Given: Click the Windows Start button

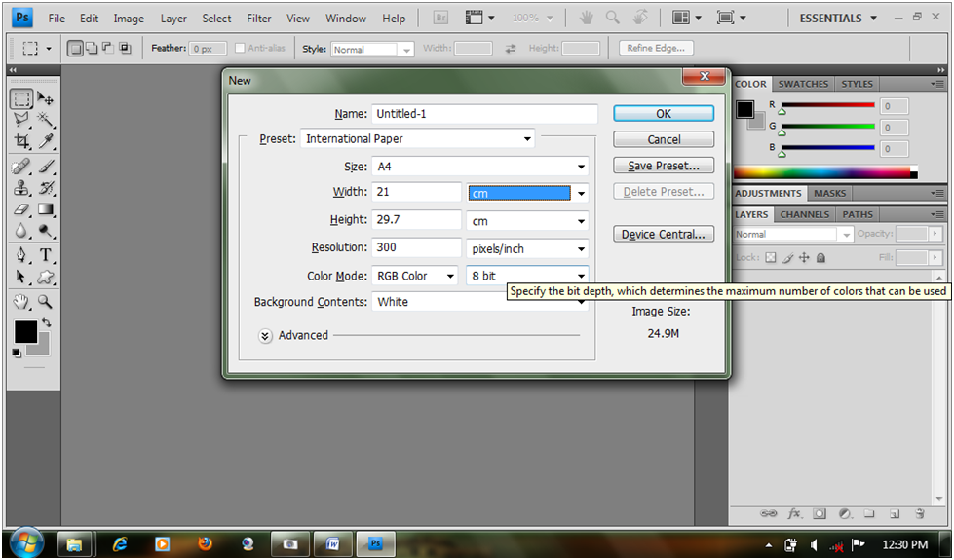Looking at the screenshot, I should click(x=26, y=542).
